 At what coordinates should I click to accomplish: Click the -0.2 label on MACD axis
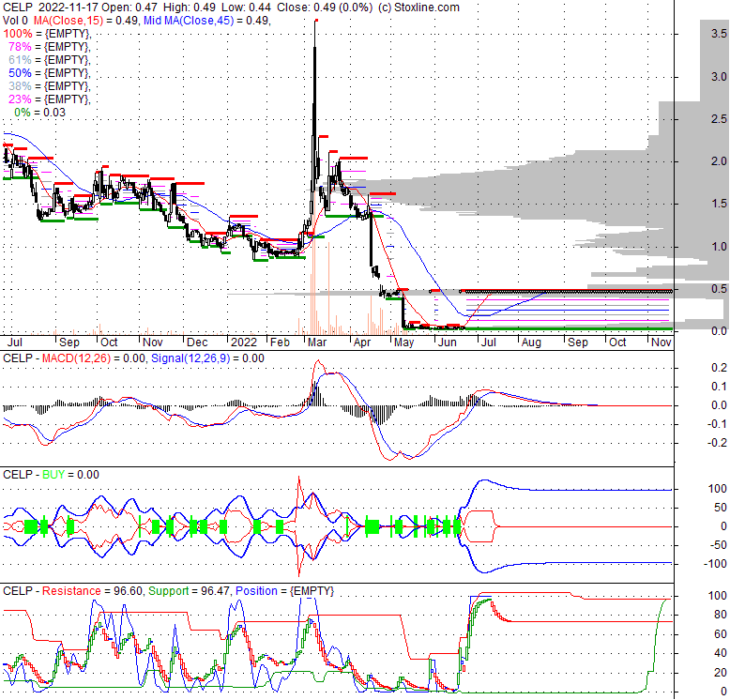coord(717,443)
